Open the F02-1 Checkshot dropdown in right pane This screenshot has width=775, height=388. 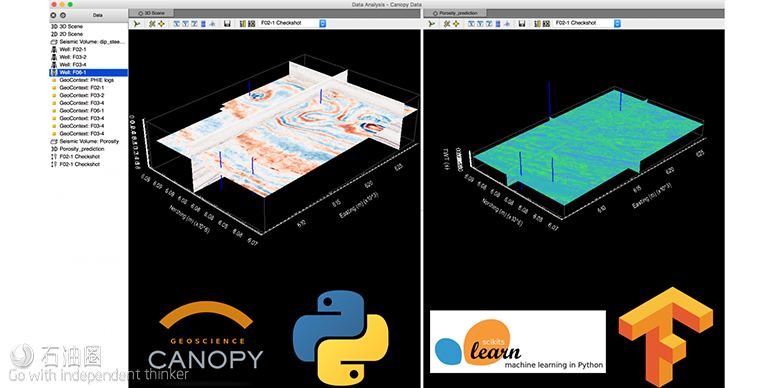coord(587,23)
